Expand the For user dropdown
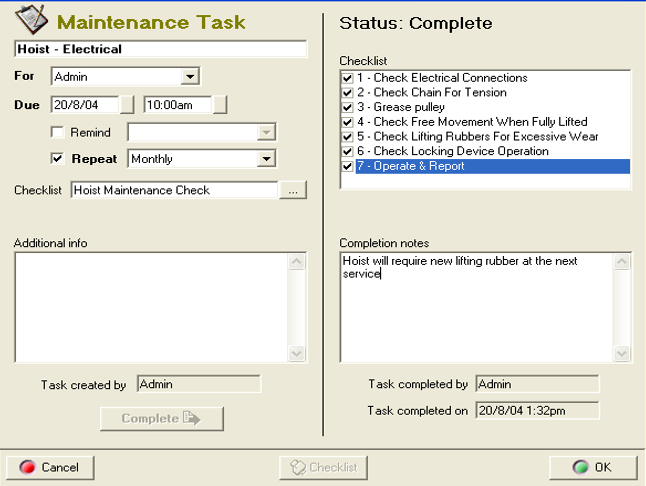Viewport: 646px width, 486px height. point(190,77)
